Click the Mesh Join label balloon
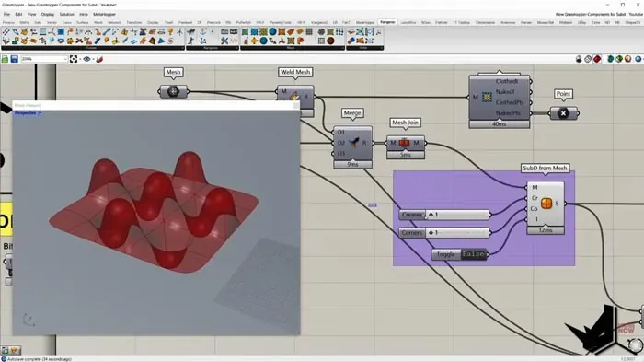The width and height of the screenshot is (644, 362). click(x=405, y=123)
